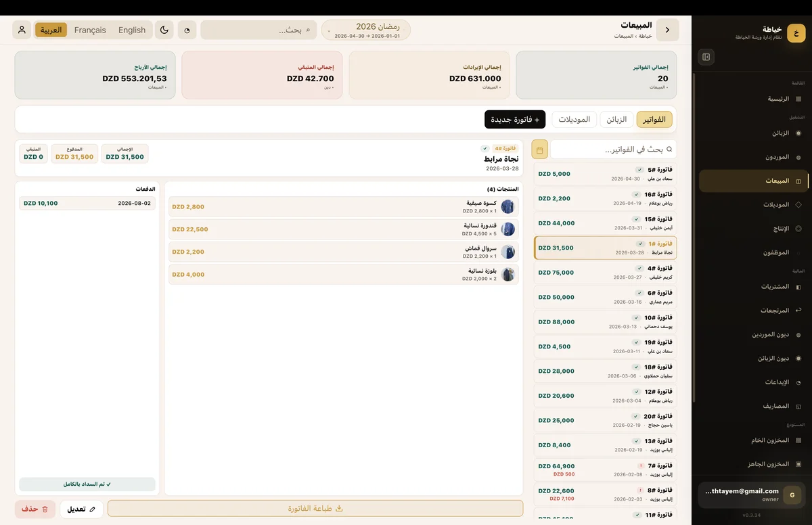Select invoice فاتورة #19 DZD 4,500
The image size is (812, 525).
(x=605, y=346)
